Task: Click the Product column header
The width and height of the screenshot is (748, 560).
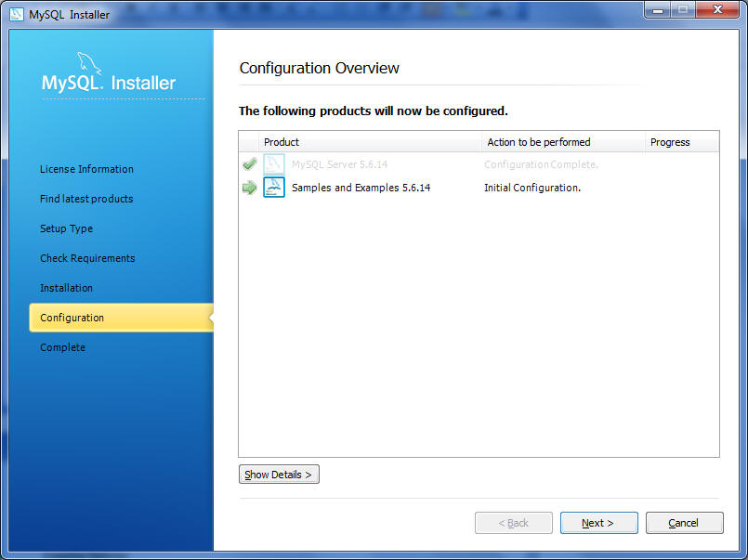Action: coord(370,142)
